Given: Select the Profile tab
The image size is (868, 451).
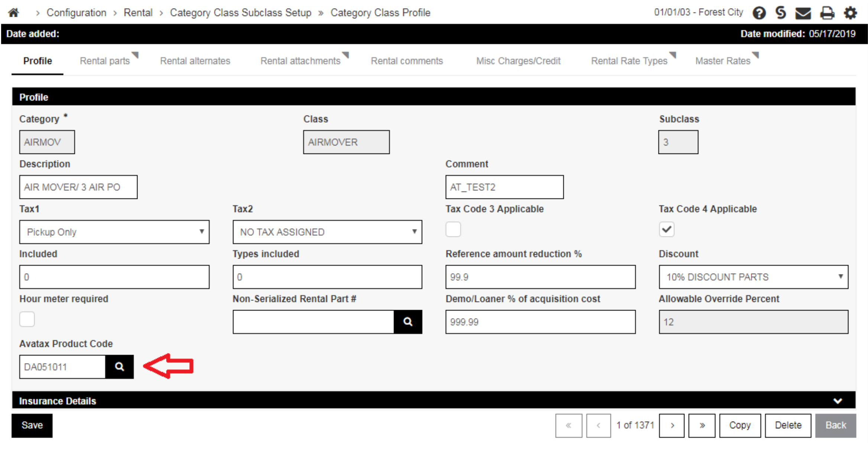Looking at the screenshot, I should tap(38, 61).
